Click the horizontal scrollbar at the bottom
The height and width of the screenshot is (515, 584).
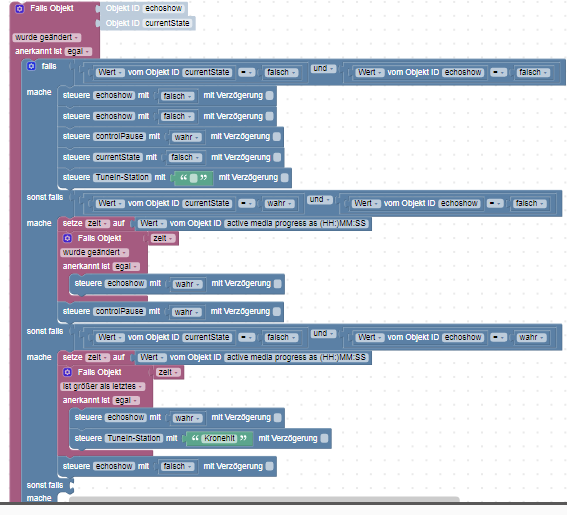[x=264, y=499]
